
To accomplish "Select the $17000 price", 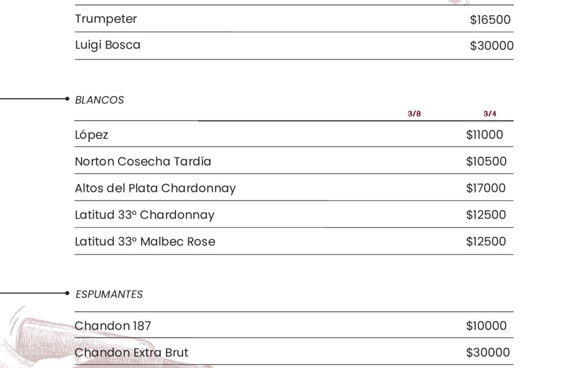I will (486, 189).
